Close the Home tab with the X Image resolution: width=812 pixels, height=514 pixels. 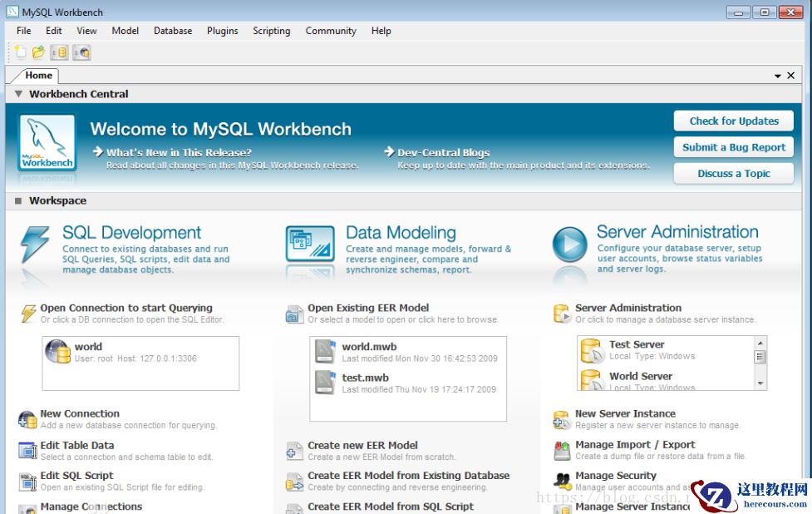[x=790, y=76]
